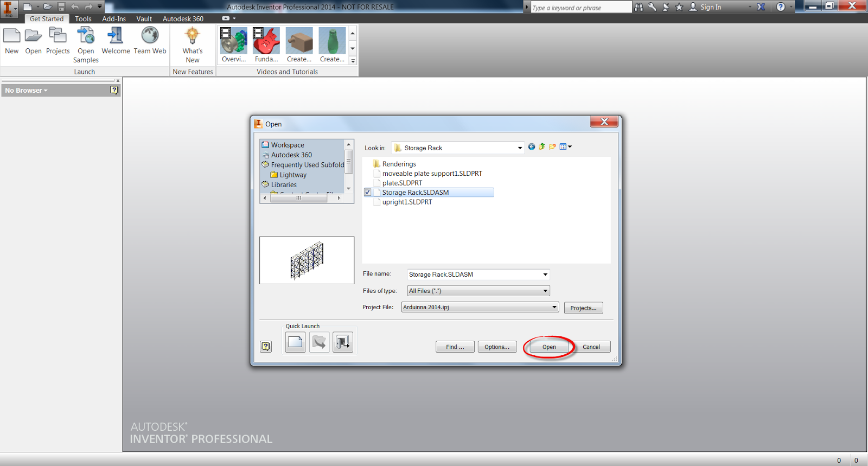Click the Cancel button

(x=591, y=347)
